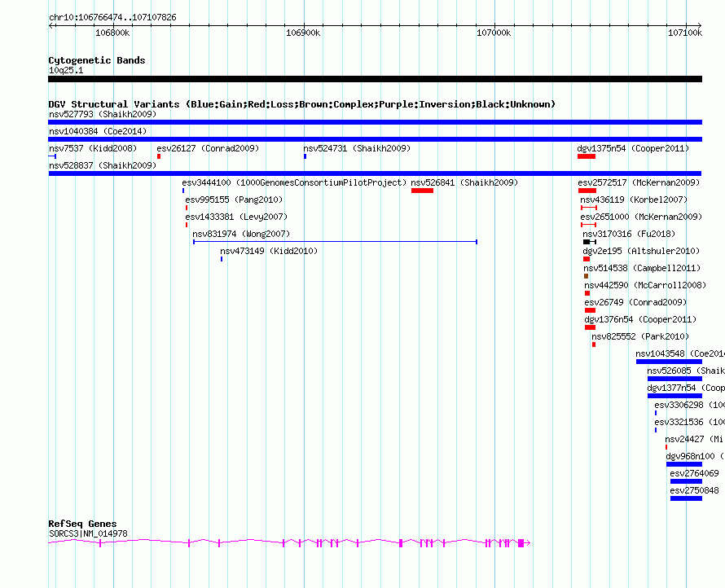The height and width of the screenshot is (588, 725).
Task: Open dgv1376n54 (Cooper2011) variant
Action: tap(640, 319)
